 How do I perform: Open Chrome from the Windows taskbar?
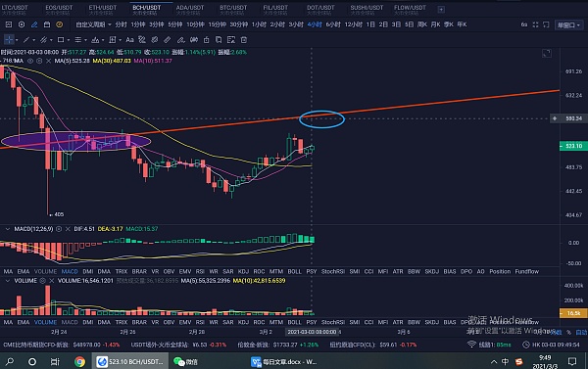pos(79,361)
